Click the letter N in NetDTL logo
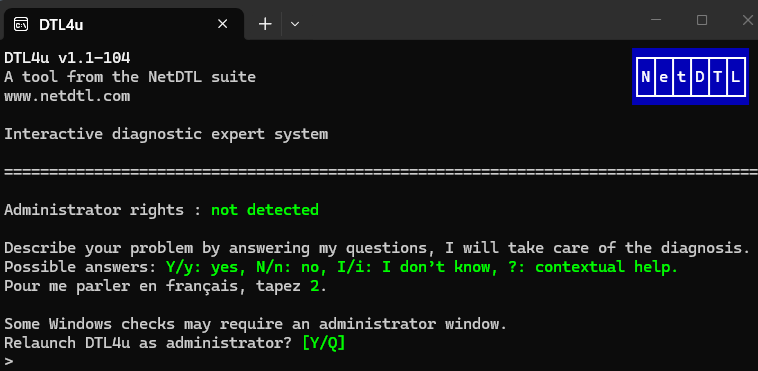 [646, 76]
